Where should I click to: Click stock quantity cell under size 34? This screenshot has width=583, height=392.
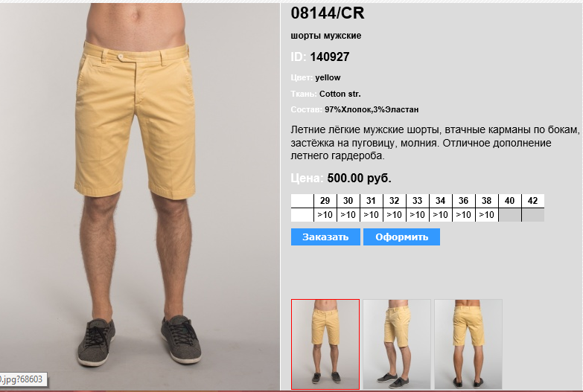[x=440, y=215]
